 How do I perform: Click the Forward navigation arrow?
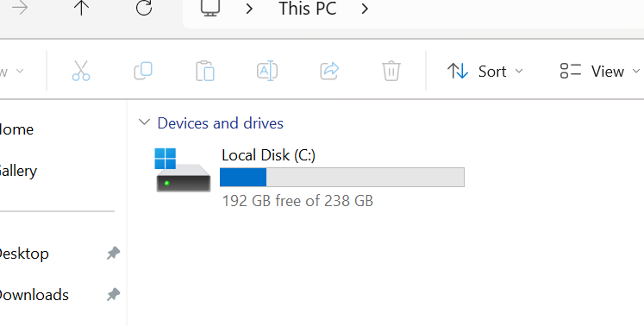pos(20,8)
